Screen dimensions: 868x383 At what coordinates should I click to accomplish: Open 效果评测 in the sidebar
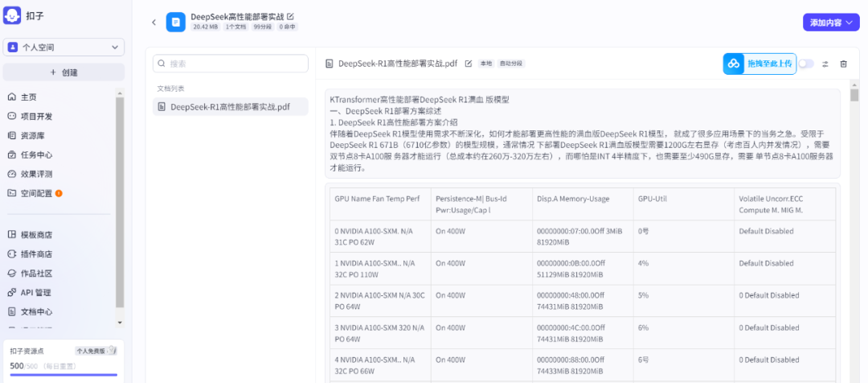pyautogui.click(x=36, y=174)
